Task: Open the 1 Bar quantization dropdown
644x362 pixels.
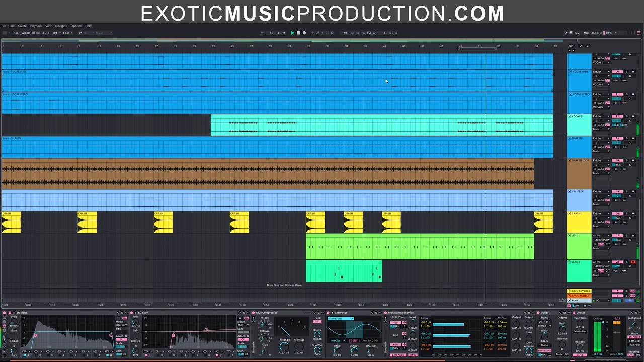Action: pyautogui.click(x=67, y=33)
